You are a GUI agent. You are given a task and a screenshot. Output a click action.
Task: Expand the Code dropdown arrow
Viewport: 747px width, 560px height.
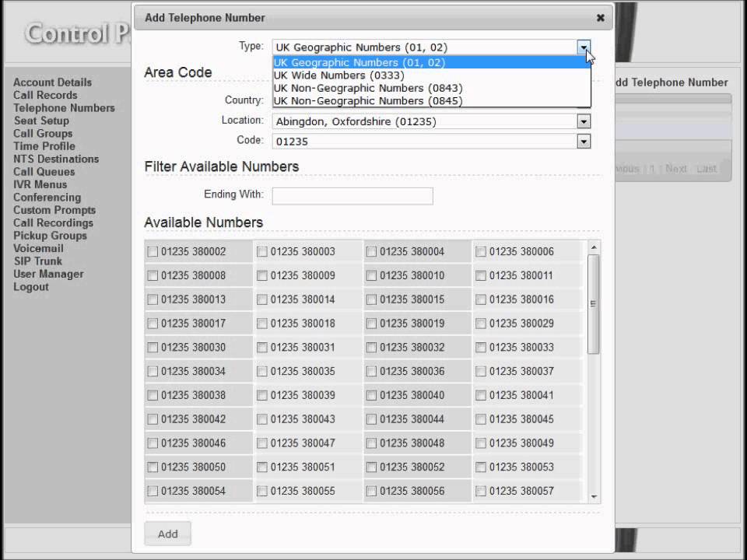tap(584, 142)
